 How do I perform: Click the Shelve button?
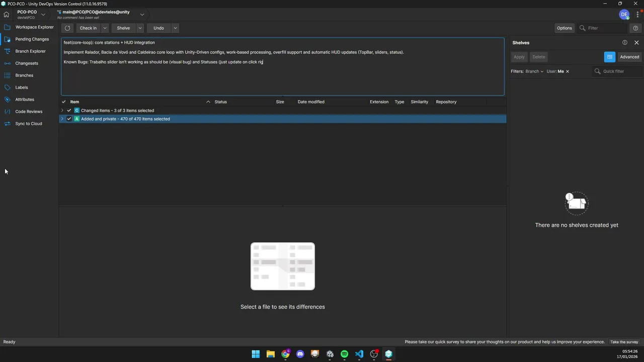123,28
